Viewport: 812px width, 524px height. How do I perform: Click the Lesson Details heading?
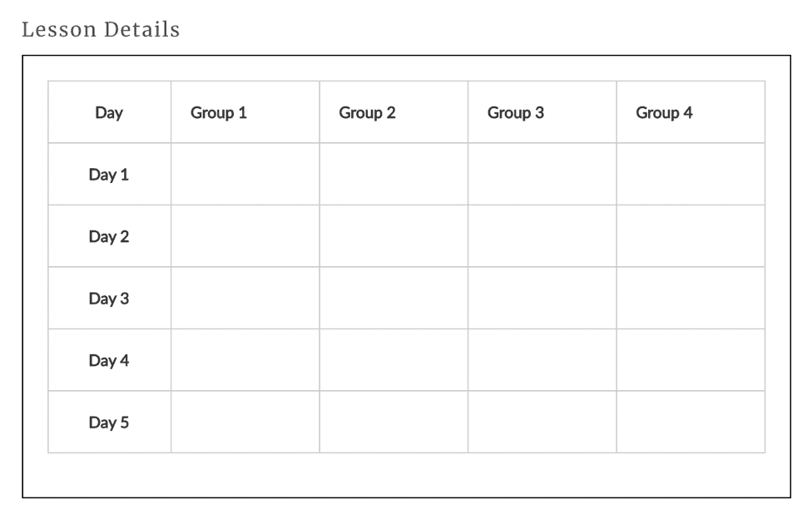101,30
